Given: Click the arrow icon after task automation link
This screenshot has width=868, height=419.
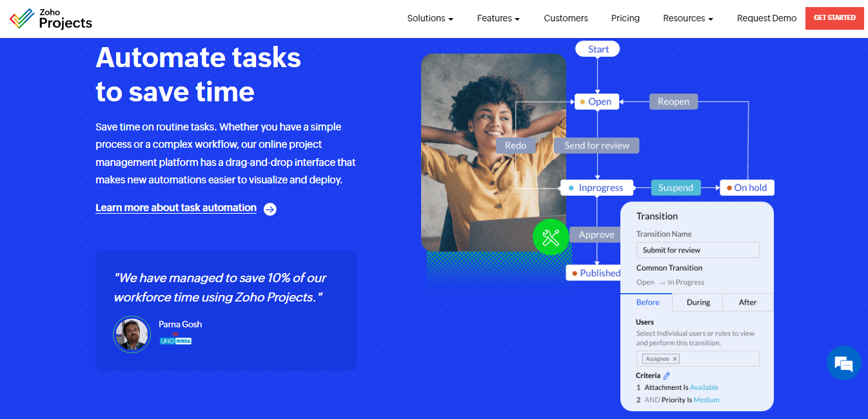Looking at the screenshot, I should [x=270, y=209].
